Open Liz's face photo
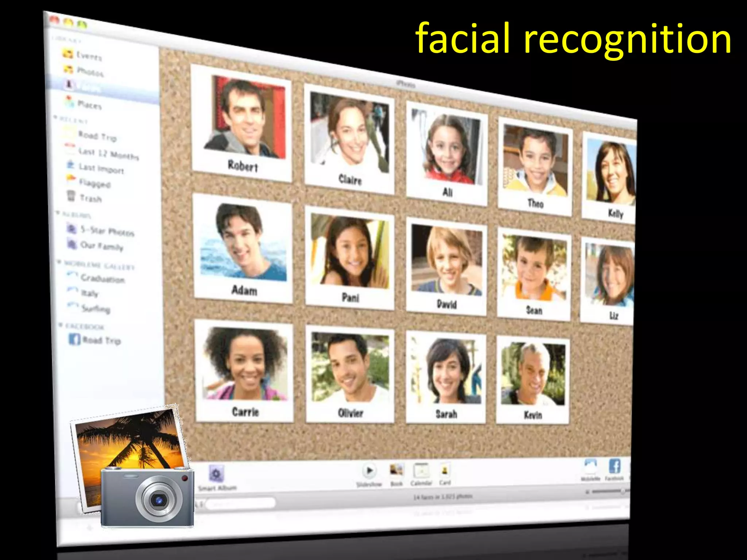This screenshot has height=560, width=747. click(609, 275)
